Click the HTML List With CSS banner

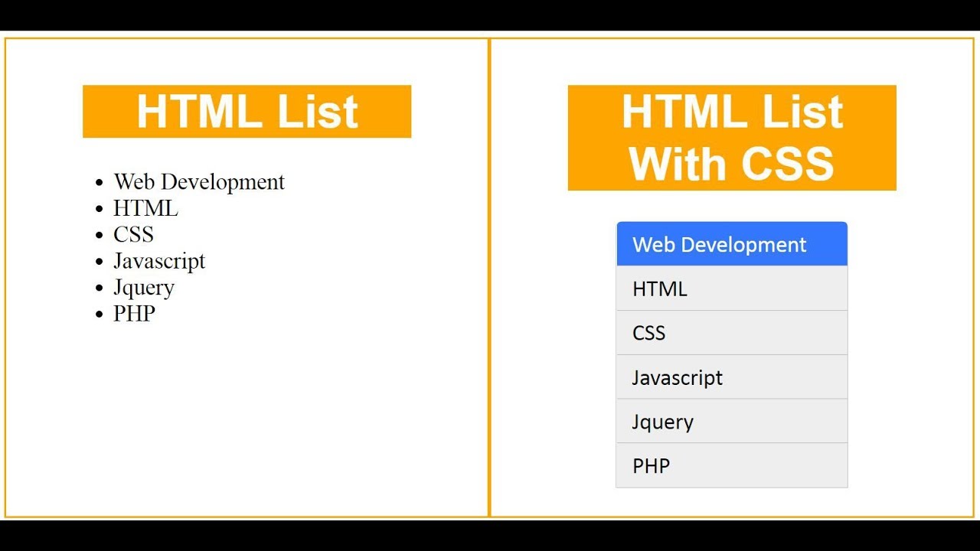coord(731,138)
